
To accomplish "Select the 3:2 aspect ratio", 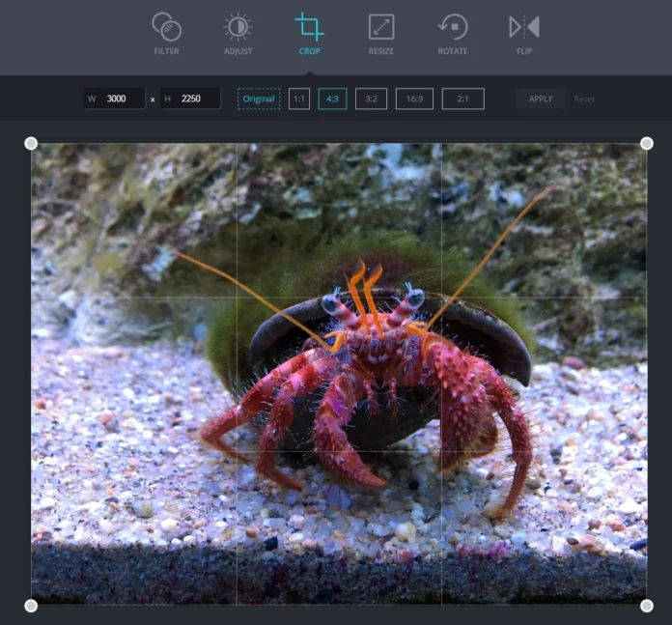I will [x=371, y=99].
